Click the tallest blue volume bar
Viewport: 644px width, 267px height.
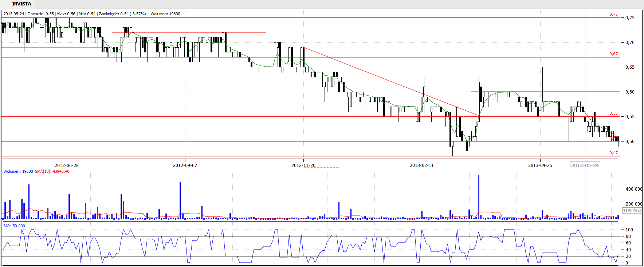coord(479,196)
